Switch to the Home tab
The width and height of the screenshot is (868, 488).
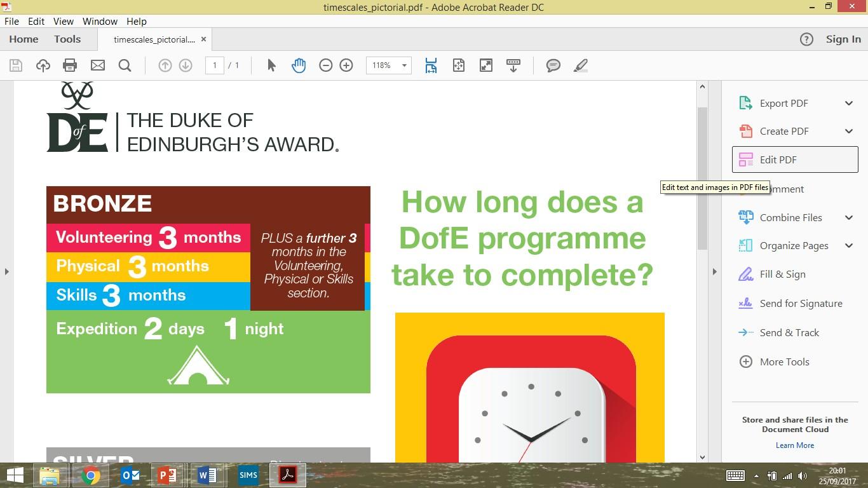click(x=24, y=39)
